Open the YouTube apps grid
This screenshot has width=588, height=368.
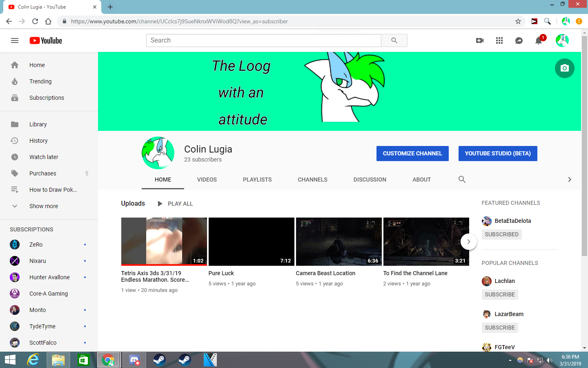(499, 40)
